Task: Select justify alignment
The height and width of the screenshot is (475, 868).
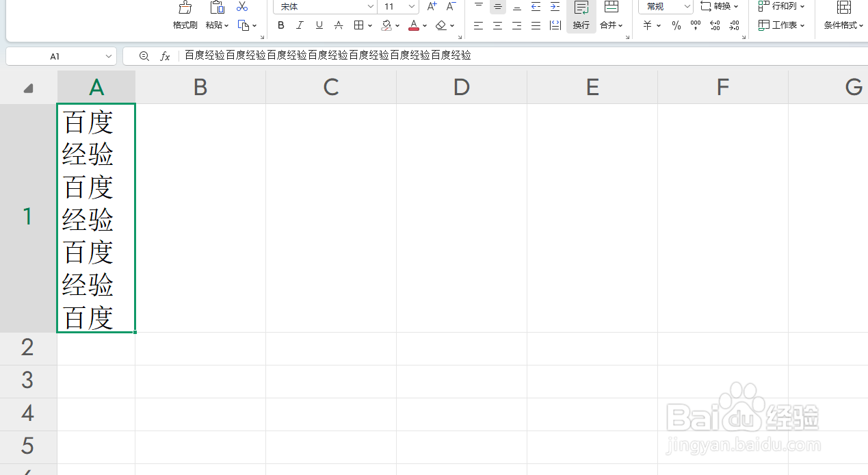Action: 536,25
